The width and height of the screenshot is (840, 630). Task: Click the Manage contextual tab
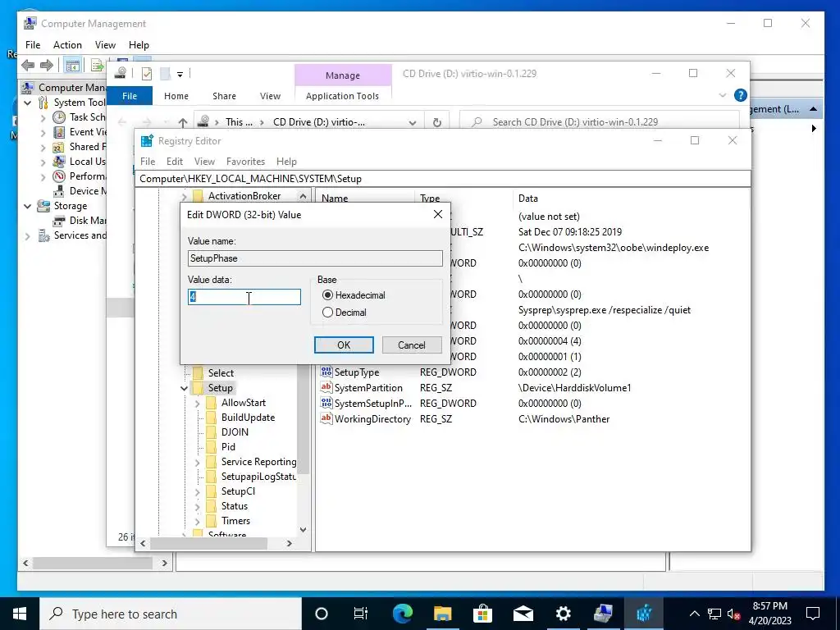point(343,75)
